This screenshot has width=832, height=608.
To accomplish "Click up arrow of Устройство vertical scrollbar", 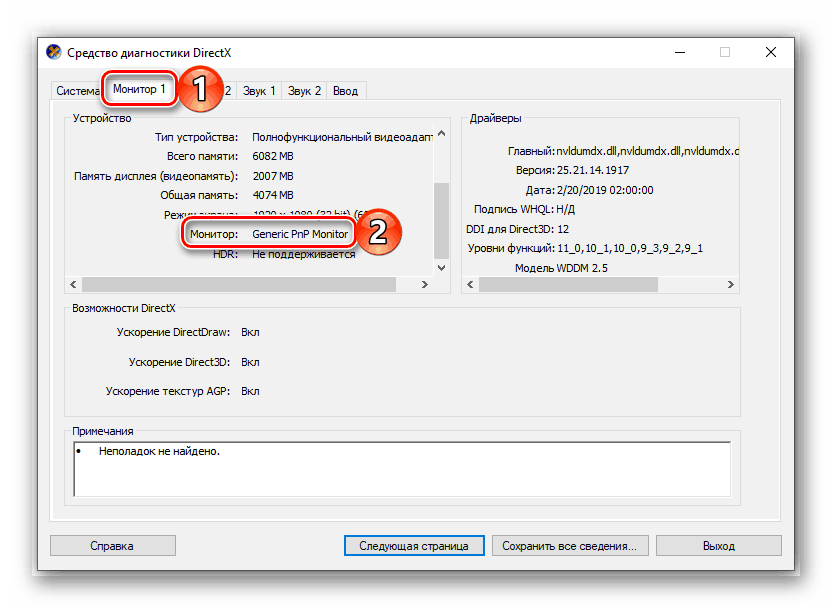I will (x=441, y=134).
